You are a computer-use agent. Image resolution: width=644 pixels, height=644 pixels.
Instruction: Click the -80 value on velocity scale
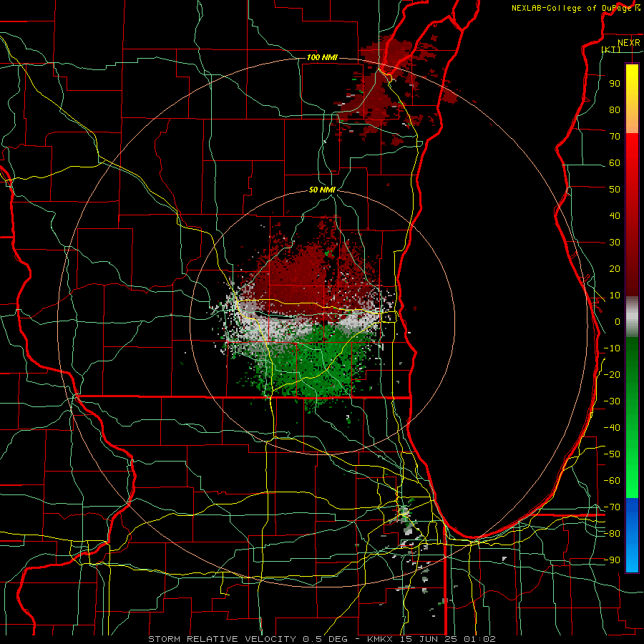(x=612, y=534)
